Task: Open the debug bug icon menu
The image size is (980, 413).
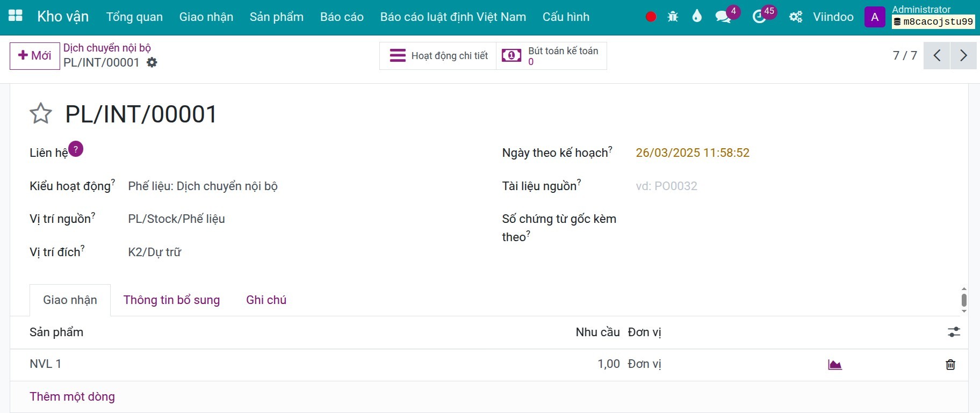Action: (673, 17)
